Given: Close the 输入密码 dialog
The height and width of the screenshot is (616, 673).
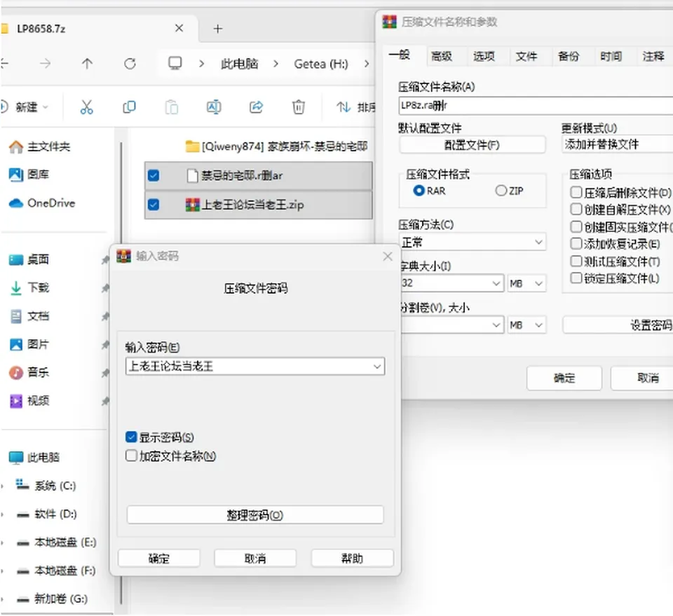Looking at the screenshot, I should coord(388,256).
